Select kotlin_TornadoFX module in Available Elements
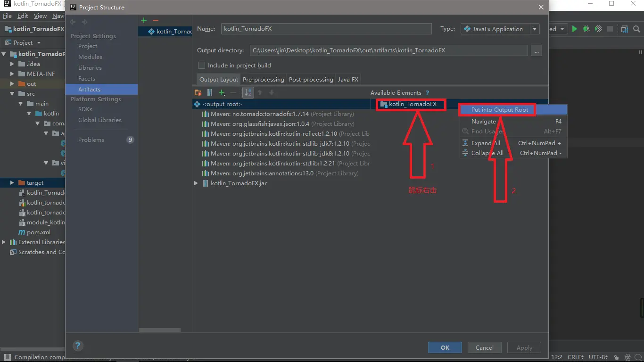This screenshot has height=362, width=644. (x=409, y=104)
